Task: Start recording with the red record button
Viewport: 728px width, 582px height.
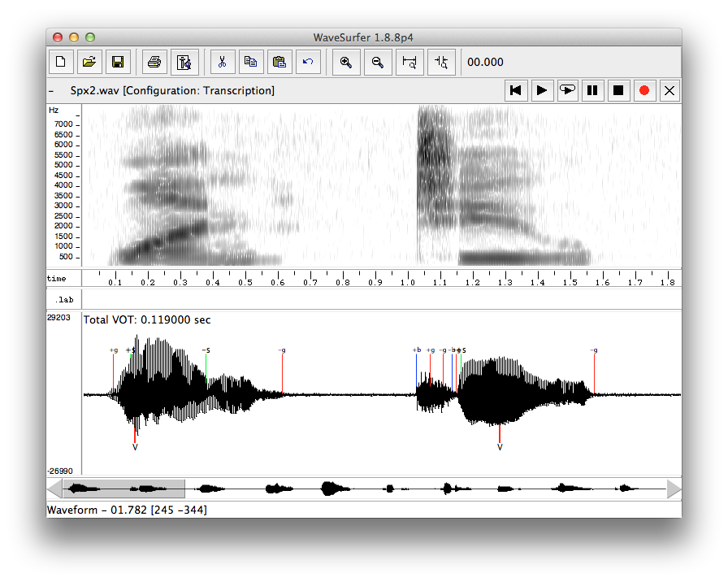Action: point(644,90)
